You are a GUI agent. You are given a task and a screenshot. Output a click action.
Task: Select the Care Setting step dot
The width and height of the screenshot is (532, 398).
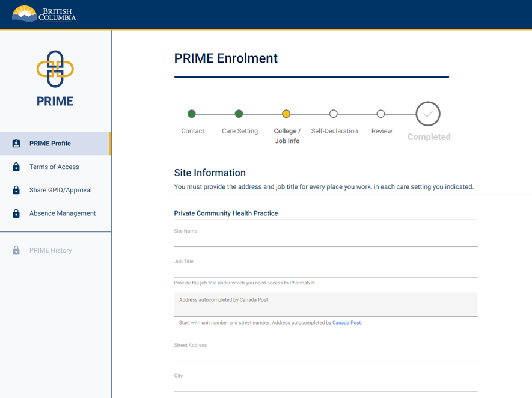[x=239, y=114]
